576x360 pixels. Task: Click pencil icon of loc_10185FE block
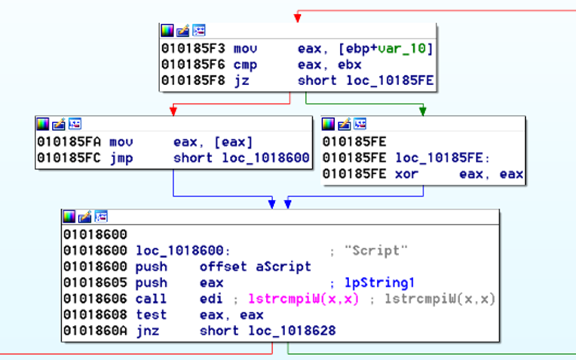tap(344, 124)
